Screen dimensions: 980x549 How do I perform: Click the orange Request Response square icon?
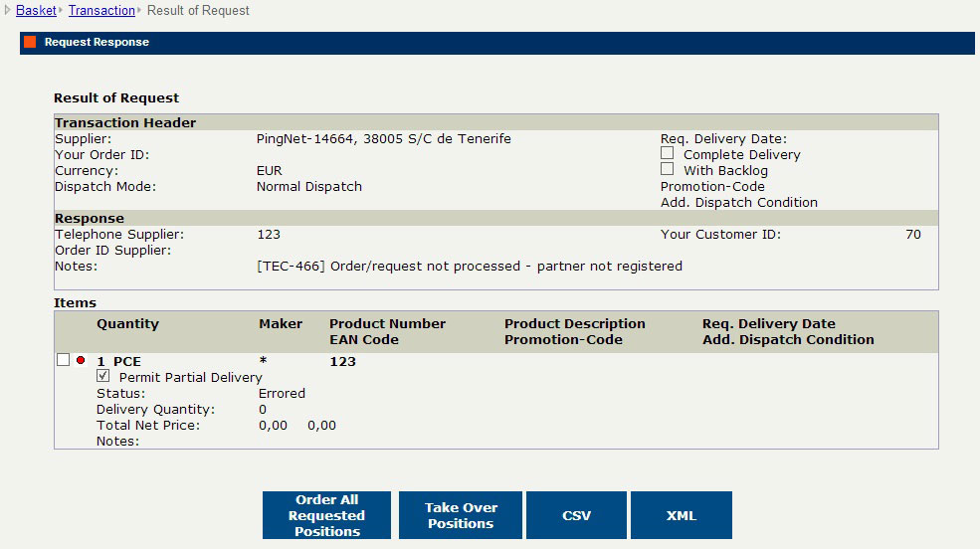pyautogui.click(x=30, y=42)
